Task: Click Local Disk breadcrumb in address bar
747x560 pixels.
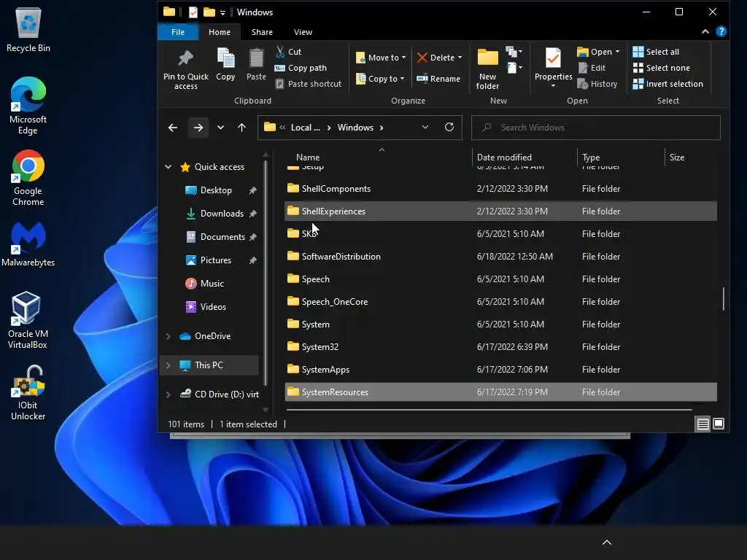Action: [306, 128]
